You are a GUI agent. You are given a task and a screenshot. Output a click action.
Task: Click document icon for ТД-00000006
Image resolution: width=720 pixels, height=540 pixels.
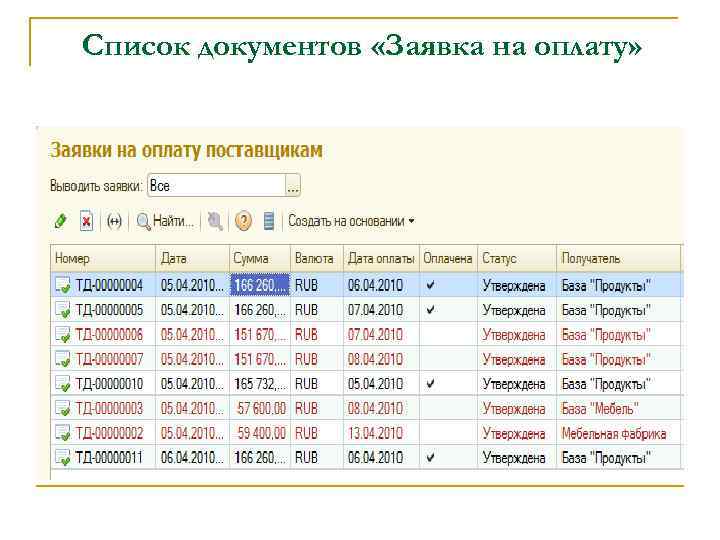coord(63,335)
